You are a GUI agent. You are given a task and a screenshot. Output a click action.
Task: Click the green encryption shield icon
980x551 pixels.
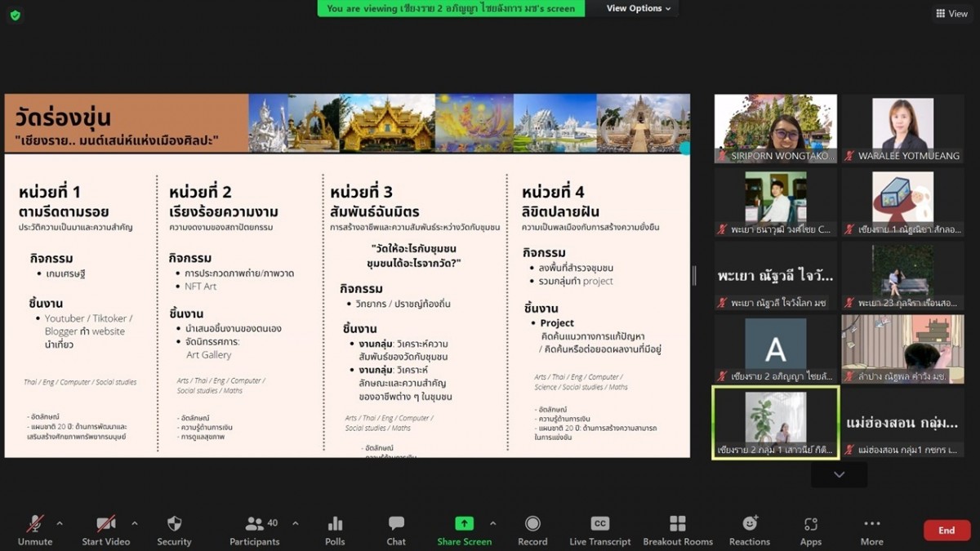(x=15, y=15)
